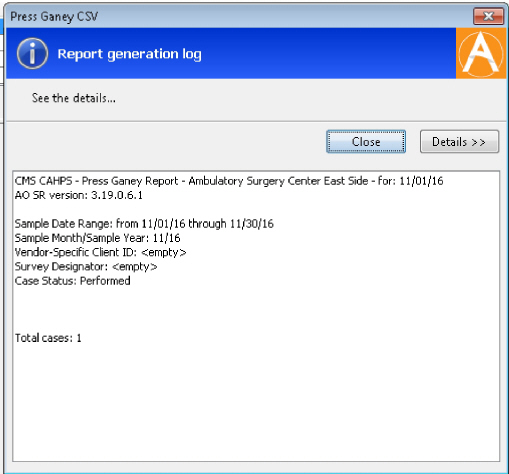Click the 'Total cases: 1' line

coord(48,338)
